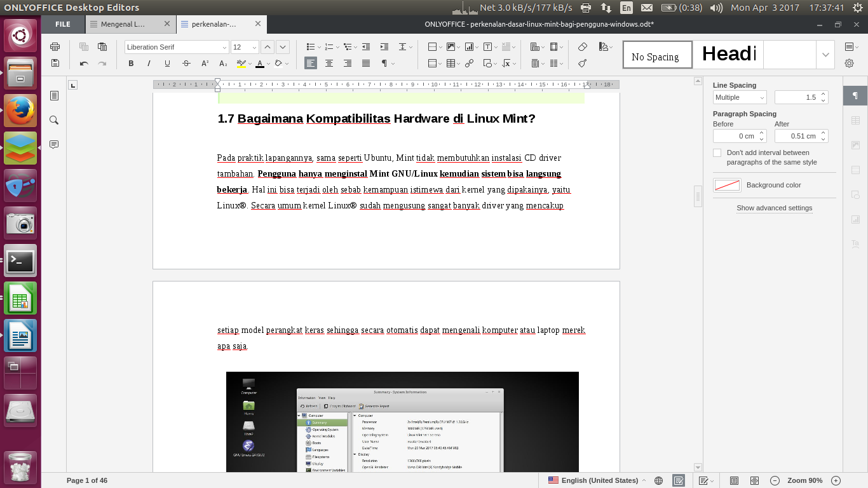Screen dimensions: 868x488
Task: Enable 'Don't add interval between paragraphs' checkbox
Action: [717, 152]
